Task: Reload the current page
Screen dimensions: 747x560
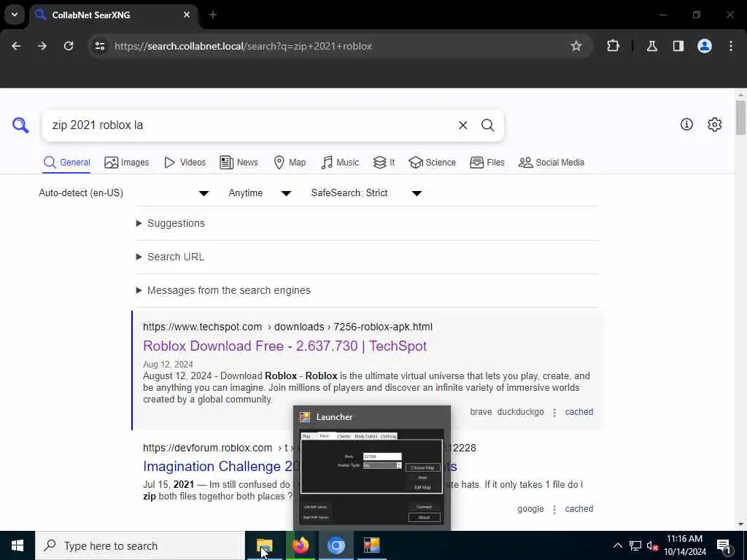Action: click(x=69, y=46)
